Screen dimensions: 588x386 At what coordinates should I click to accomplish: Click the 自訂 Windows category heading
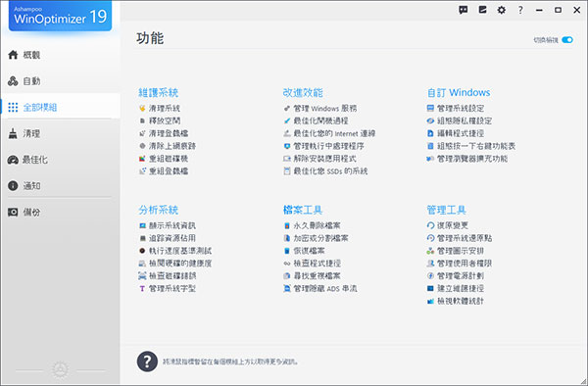coord(459,92)
